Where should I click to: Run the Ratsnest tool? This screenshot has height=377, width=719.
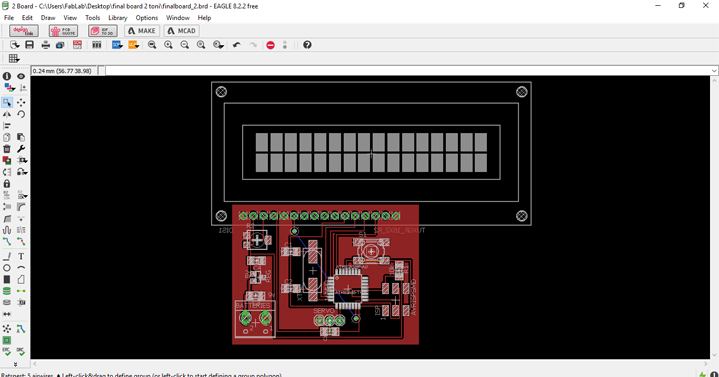point(7,329)
